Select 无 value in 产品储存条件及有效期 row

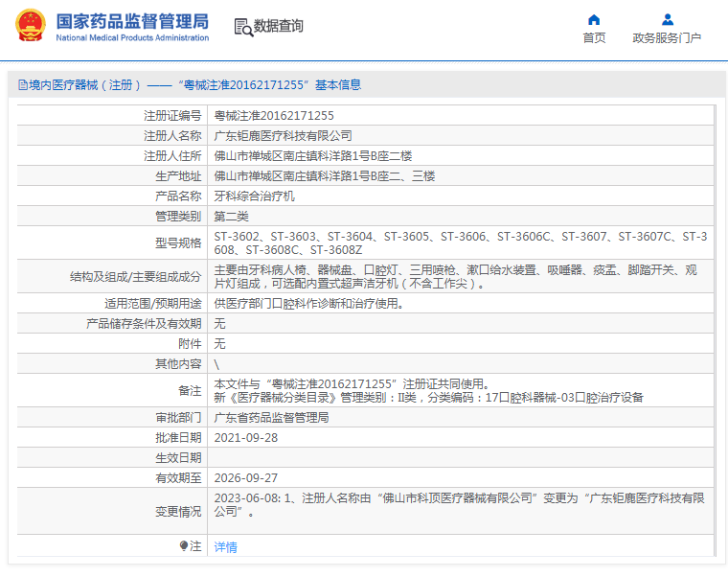[219, 323]
